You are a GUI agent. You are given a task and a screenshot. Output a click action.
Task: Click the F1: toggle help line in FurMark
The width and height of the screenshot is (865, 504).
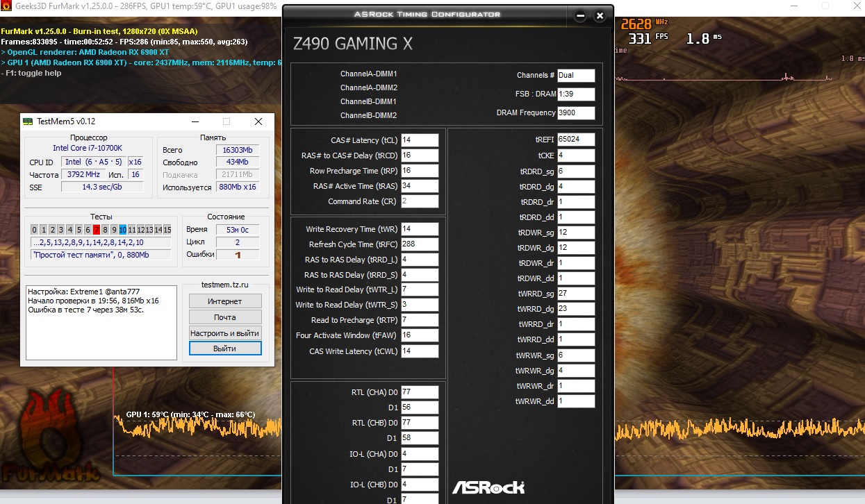31,73
